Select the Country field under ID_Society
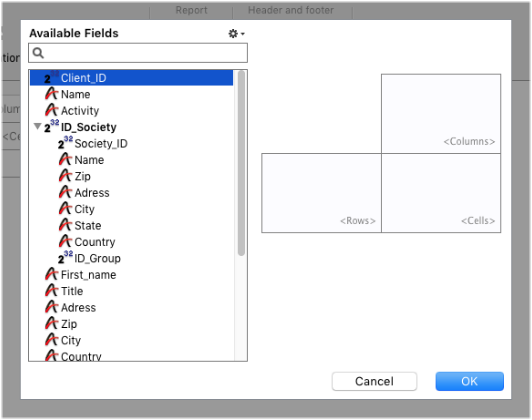This screenshot has height=420, width=532. tap(95, 242)
